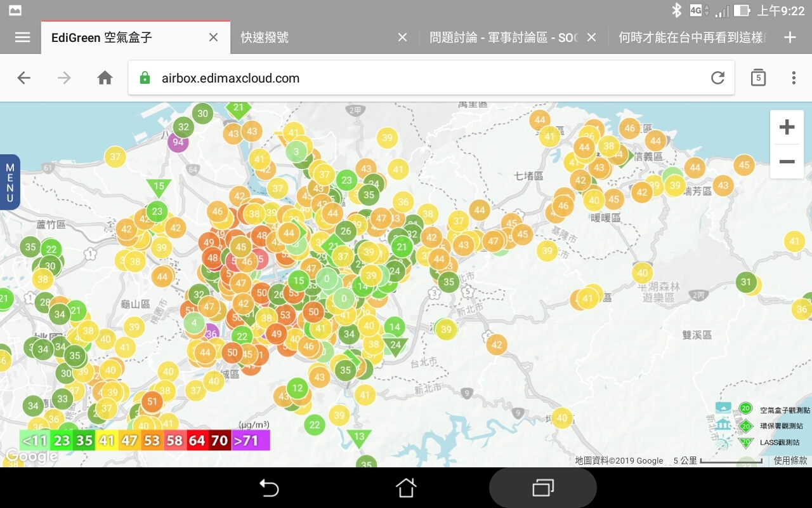Open the browser home page icon
Viewport: 812px width, 508px height.
click(105, 78)
